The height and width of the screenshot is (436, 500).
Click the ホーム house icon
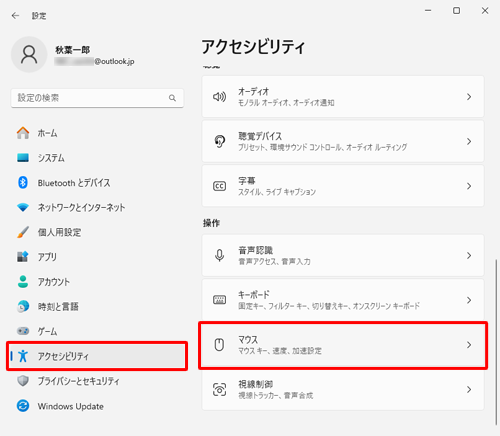tap(23, 133)
